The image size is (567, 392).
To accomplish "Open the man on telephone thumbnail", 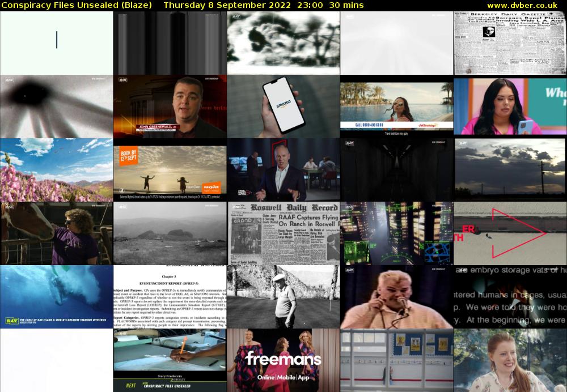I will pyautogui.click(x=396, y=297).
